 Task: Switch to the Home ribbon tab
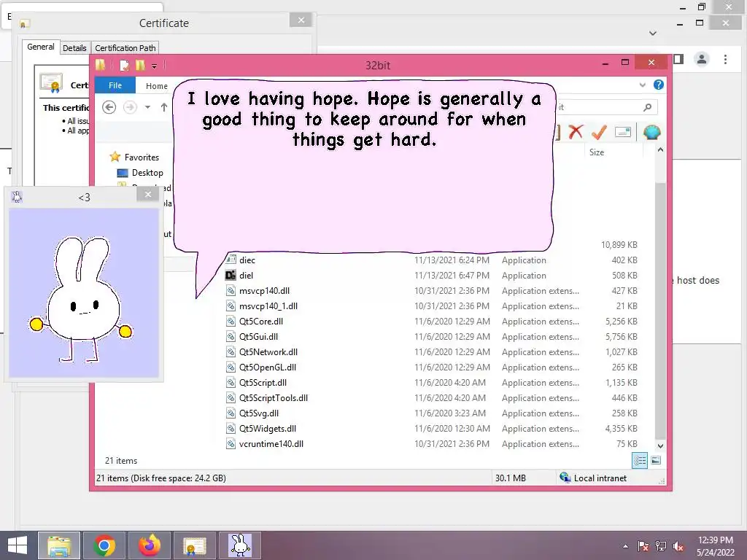[157, 86]
